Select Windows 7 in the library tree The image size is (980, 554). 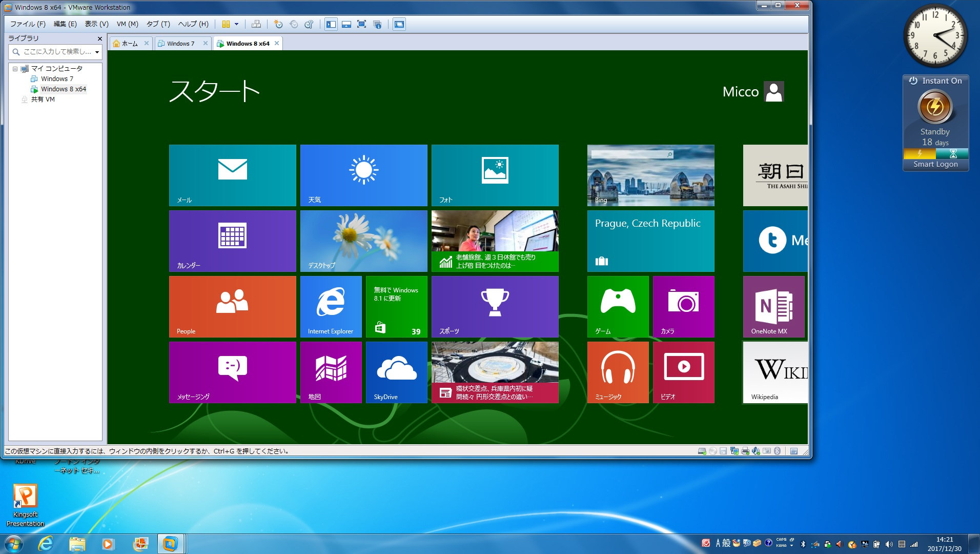coord(57,79)
